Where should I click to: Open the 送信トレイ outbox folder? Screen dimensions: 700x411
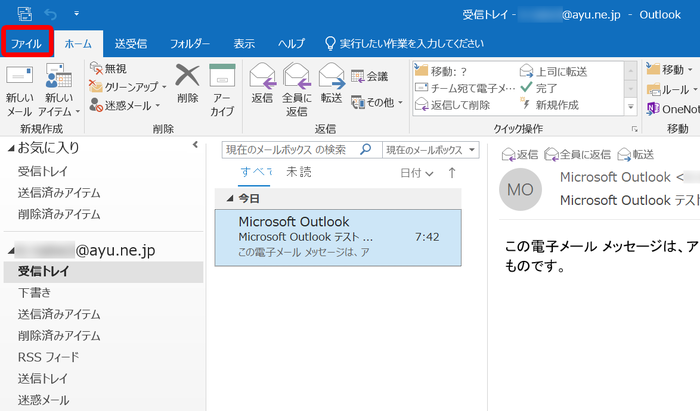(x=42, y=378)
